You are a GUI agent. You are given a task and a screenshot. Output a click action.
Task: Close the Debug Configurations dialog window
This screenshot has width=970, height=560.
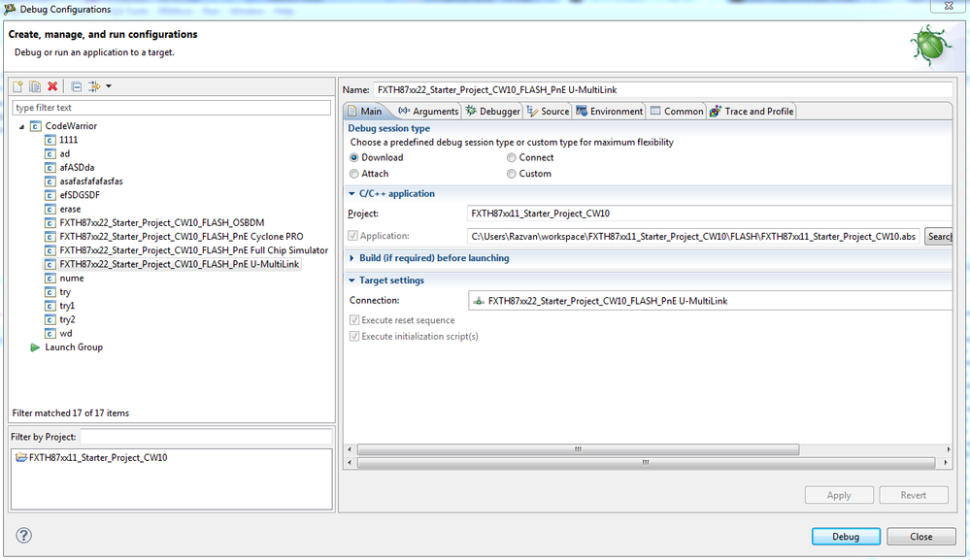949,6
